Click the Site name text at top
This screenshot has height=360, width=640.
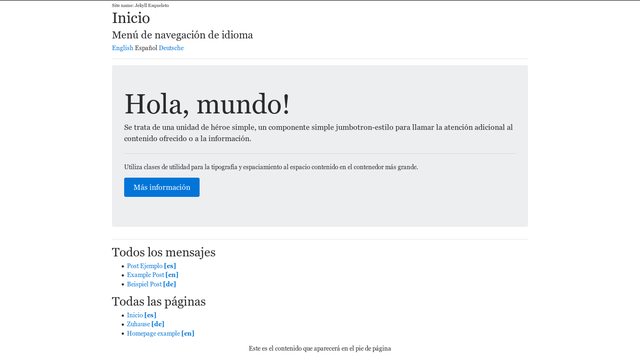pyautogui.click(x=140, y=5)
